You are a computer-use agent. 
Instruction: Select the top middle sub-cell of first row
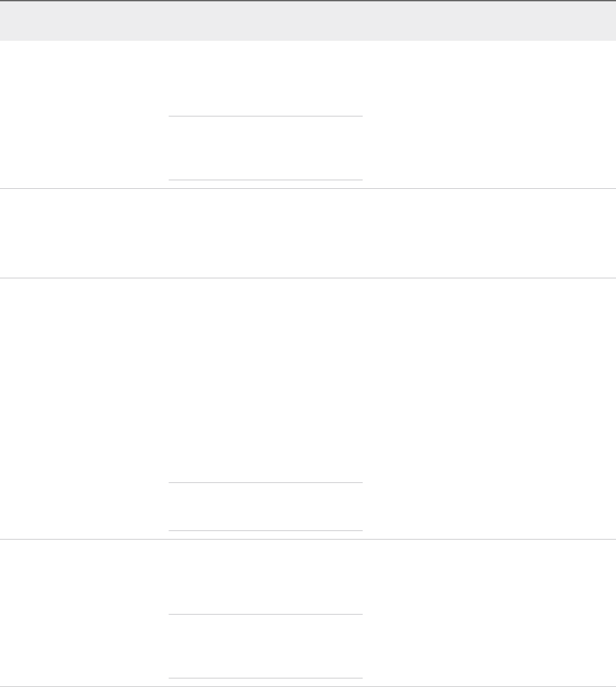(x=265, y=78)
